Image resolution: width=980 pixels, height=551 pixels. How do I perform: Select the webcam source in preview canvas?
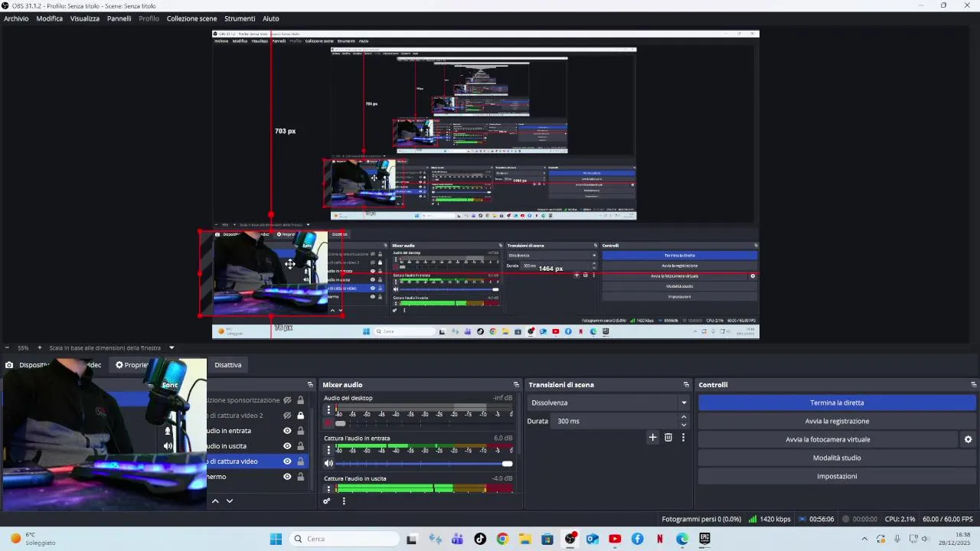point(270,273)
